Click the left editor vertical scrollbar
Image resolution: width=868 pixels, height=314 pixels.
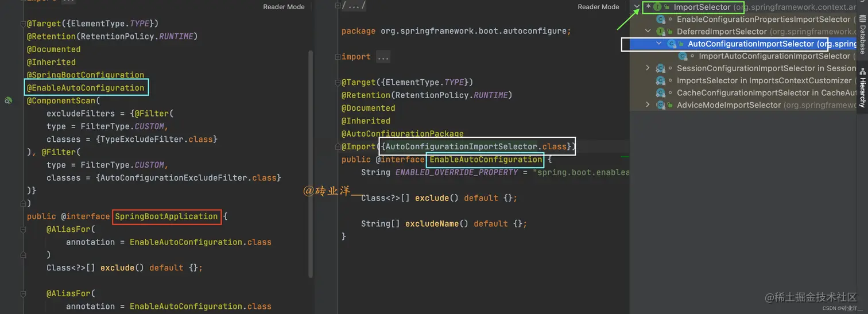pyautogui.click(x=311, y=164)
